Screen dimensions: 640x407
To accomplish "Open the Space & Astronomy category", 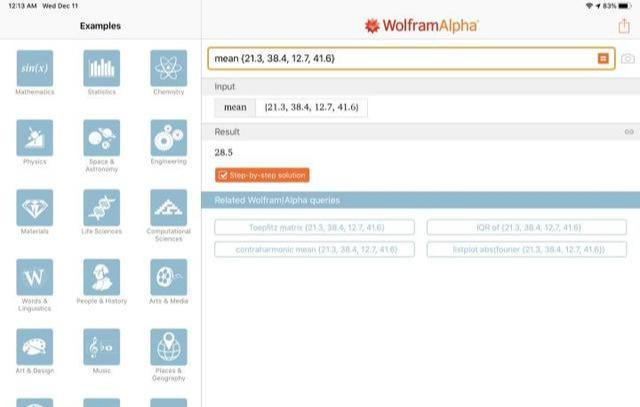I will tap(102, 138).
